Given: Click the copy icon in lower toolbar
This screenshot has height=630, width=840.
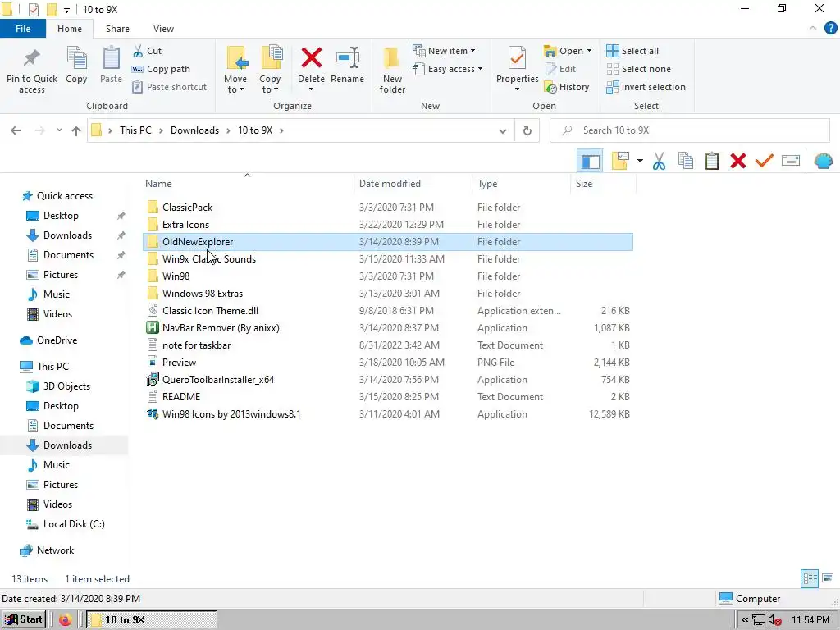Looking at the screenshot, I should point(686,161).
